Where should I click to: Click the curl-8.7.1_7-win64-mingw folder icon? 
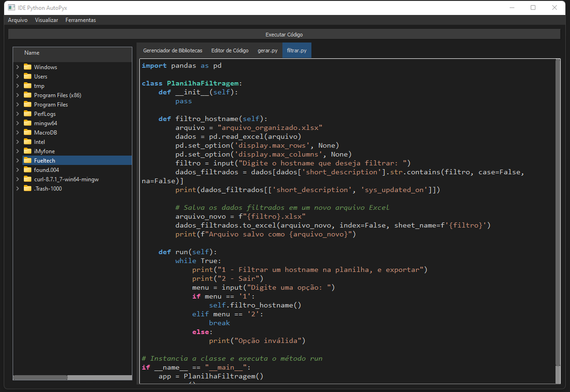pos(28,179)
